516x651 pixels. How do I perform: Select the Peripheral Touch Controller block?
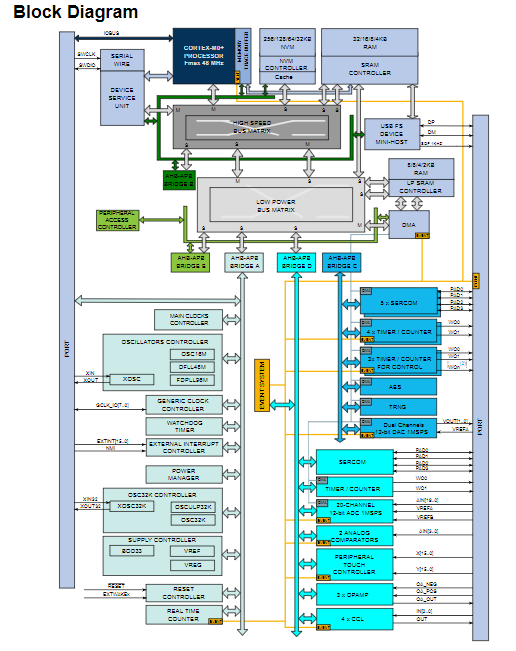point(355,565)
